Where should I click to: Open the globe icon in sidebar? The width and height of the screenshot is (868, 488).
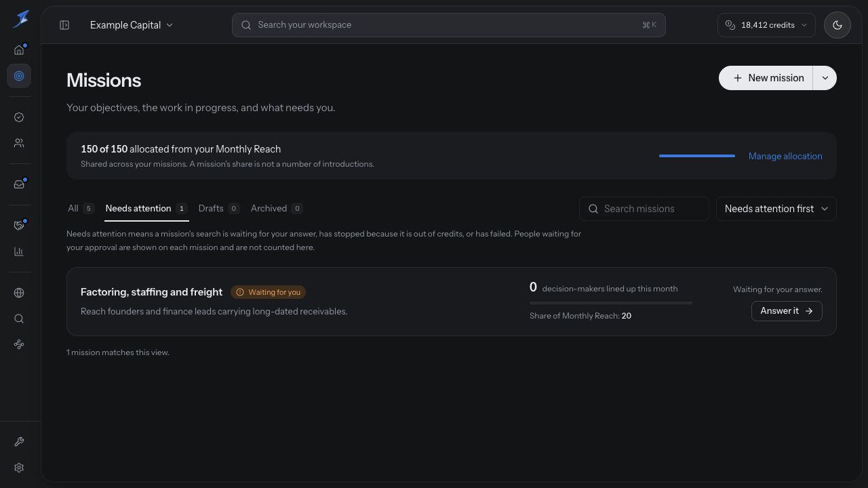tap(19, 293)
